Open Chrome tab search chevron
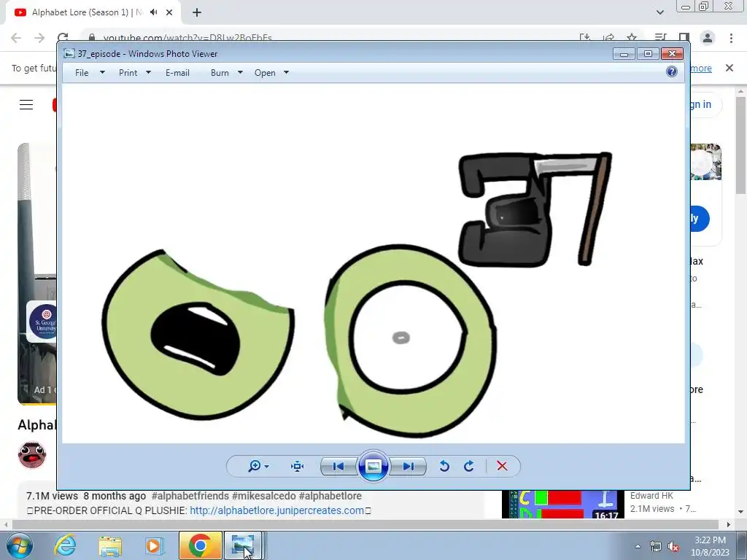 pos(659,12)
